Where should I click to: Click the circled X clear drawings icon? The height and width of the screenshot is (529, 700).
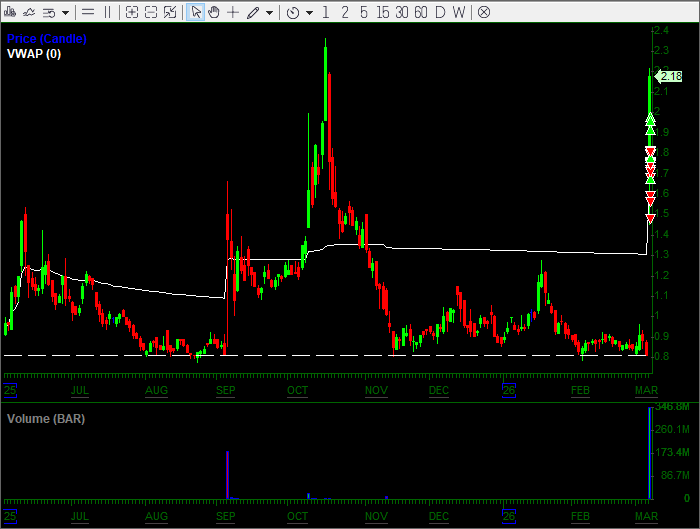click(x=484, y=12)
